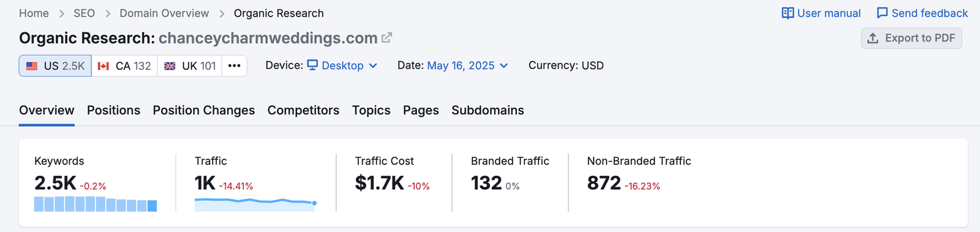Click the Send feedback speech bubble icon
Image resolution: width=980 pixels, height=232 pixels.
click(882, 13)
